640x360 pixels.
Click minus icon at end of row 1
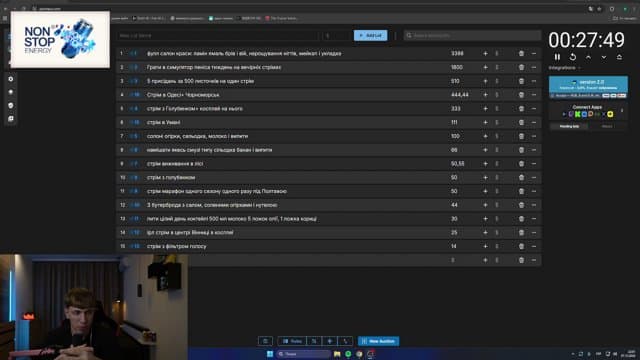pos(534,53)
